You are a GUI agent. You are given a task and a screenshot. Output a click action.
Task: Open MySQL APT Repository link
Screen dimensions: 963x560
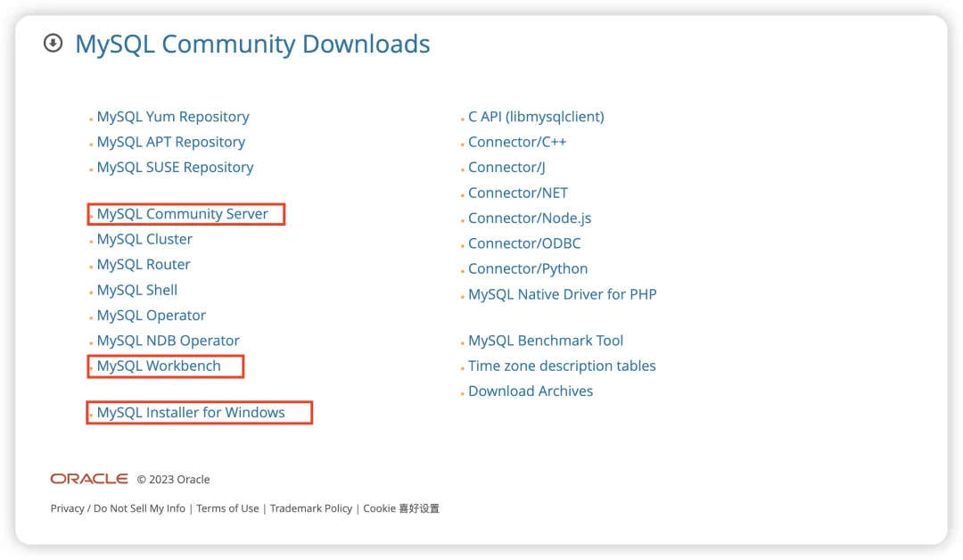(170, 142)
